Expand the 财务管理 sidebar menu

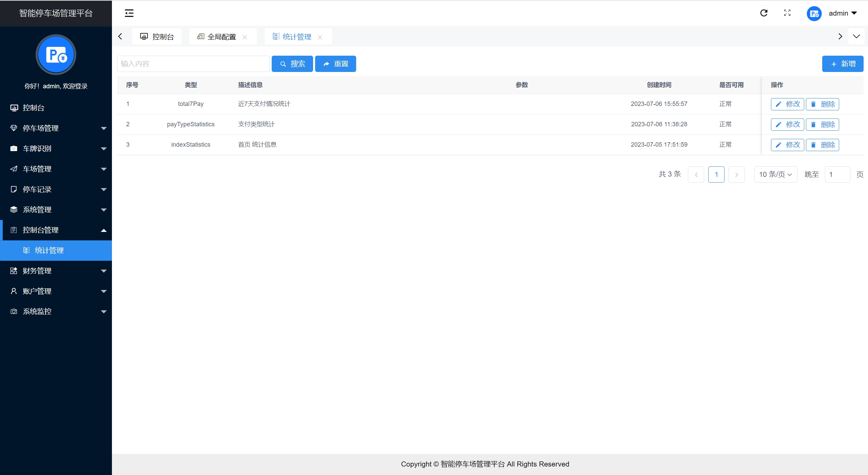(56, 271)
